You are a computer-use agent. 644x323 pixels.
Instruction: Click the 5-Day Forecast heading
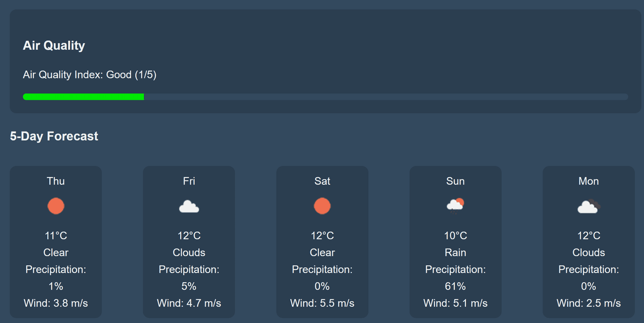[x=54, y=136]
